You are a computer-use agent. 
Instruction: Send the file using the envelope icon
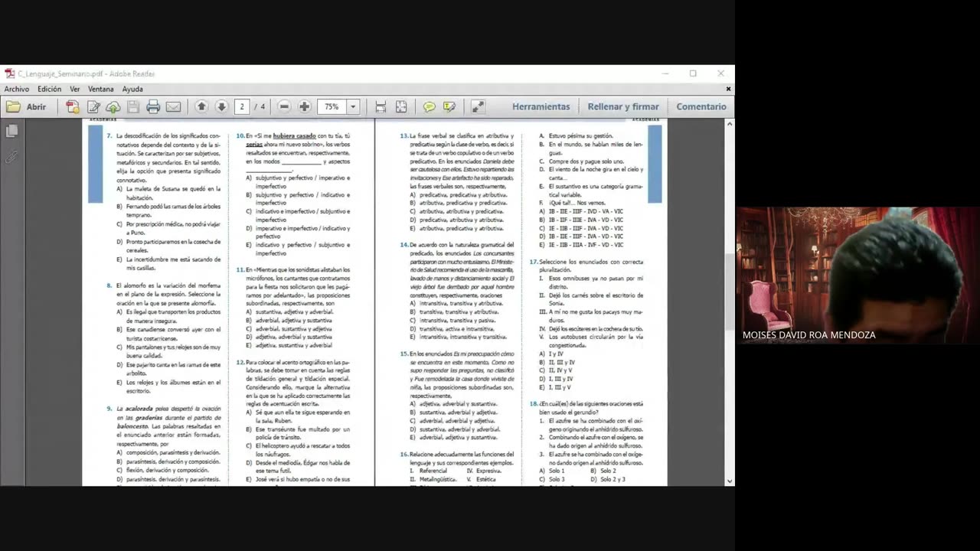[x=173, y=107]
